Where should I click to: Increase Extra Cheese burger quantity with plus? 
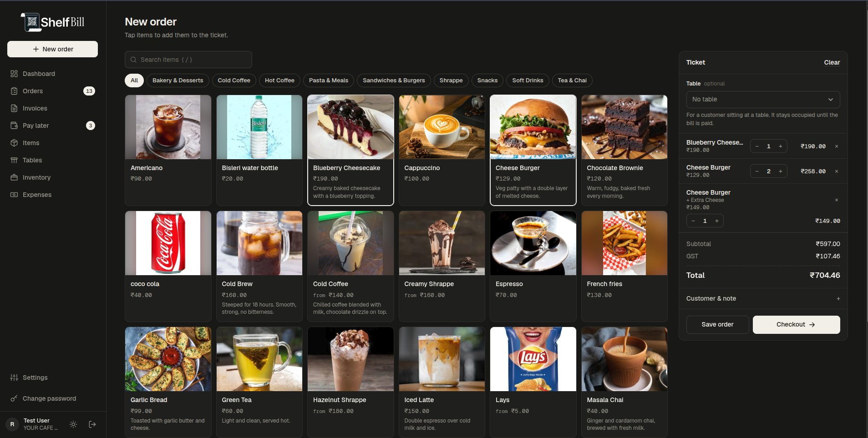click(717, 221)
